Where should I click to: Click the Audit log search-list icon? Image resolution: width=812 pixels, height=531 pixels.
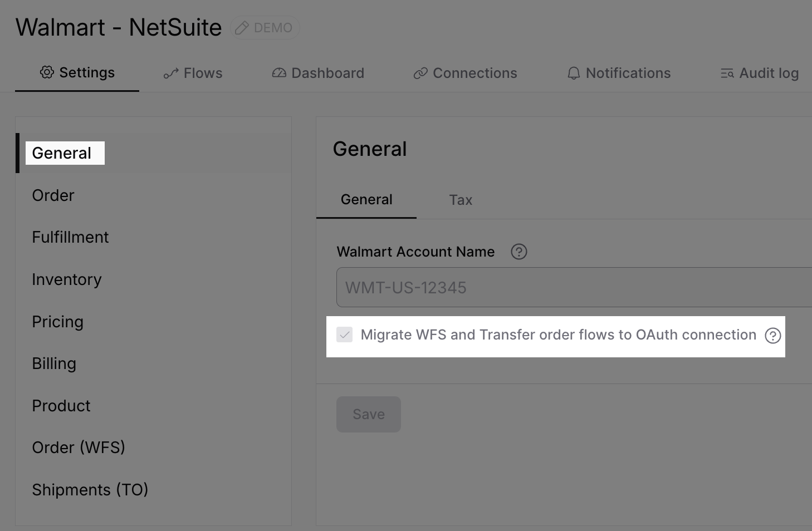coord(727,73)
